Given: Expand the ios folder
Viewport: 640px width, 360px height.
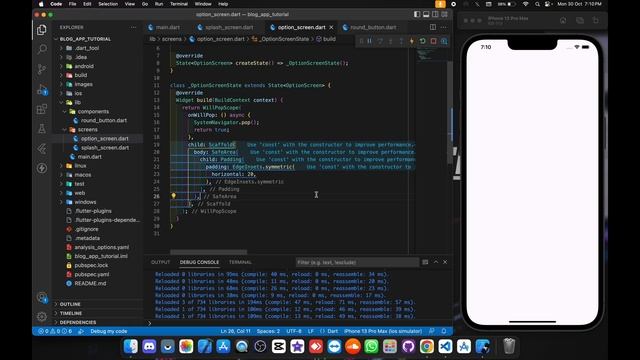Looking at the screenshot, I should [78, 93].
